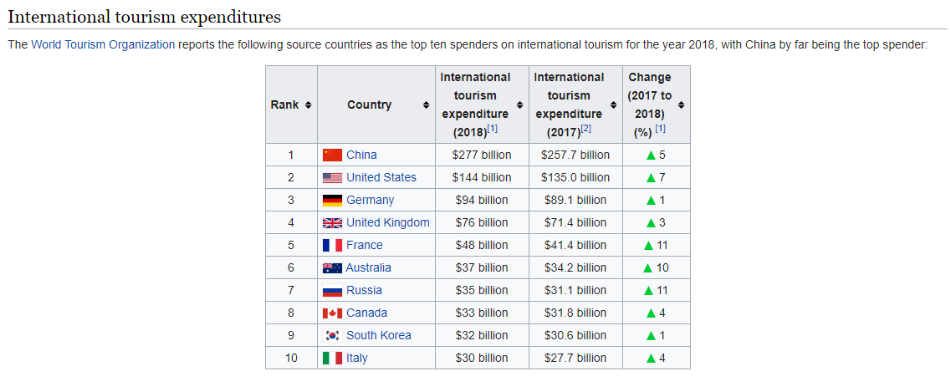Click the Italy flag icon

(x=332, y=358)
